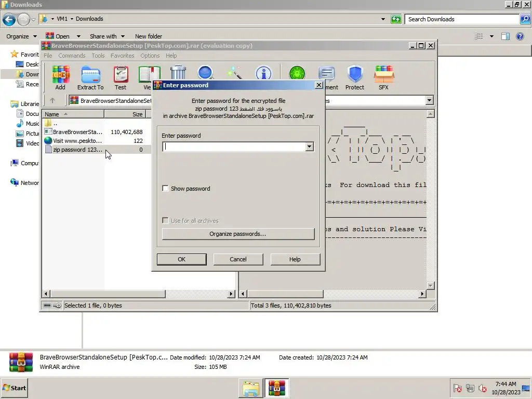
Task: Select the Visit www.peskto... file row
Action: tap(97, 141)
